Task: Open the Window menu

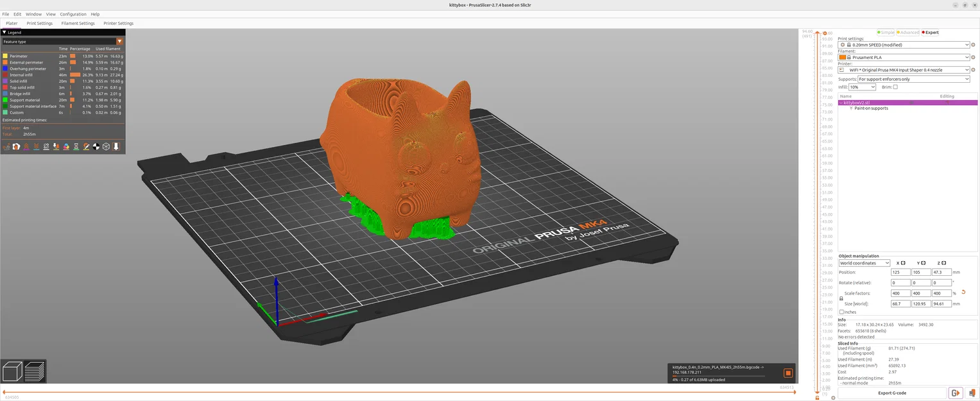Action: pos(33,14)
